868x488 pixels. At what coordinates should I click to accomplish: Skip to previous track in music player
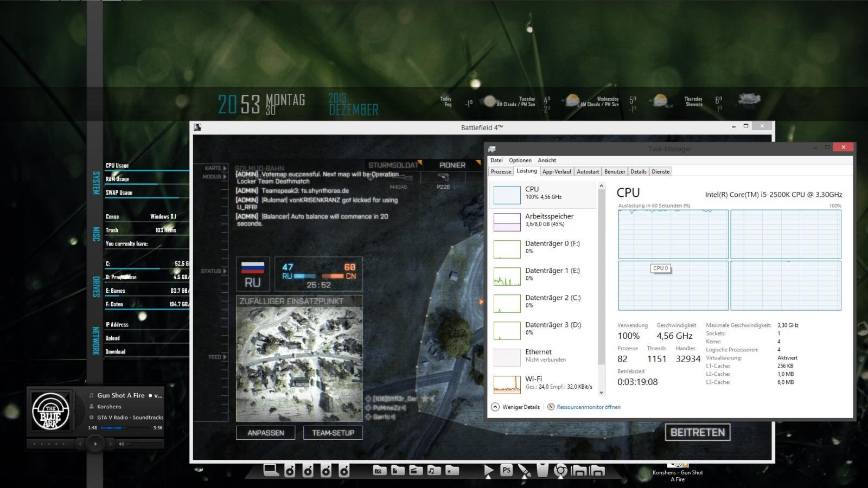80,444
